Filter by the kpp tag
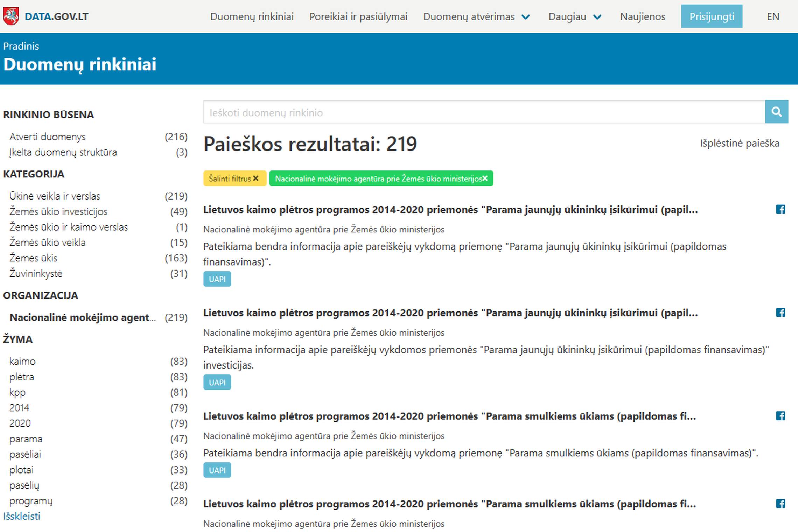 click(17, 393)
